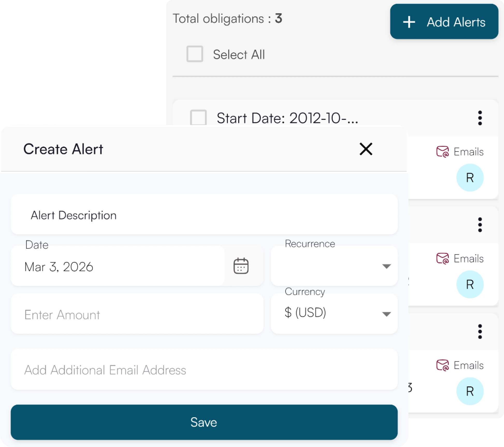This screenshot has width=504, height=447.
Task: Open the three-dot menu on first alert
Action: pos(480,118)
